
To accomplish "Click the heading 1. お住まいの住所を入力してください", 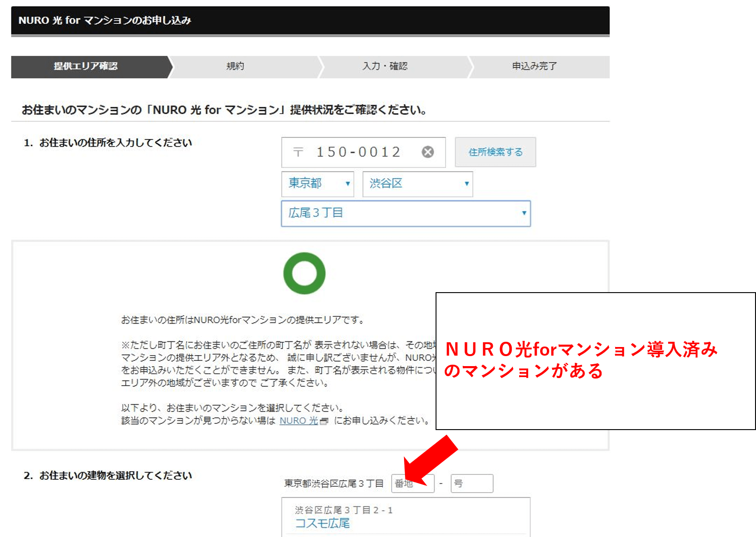I will pyautogui.click(x=108, y=143).
